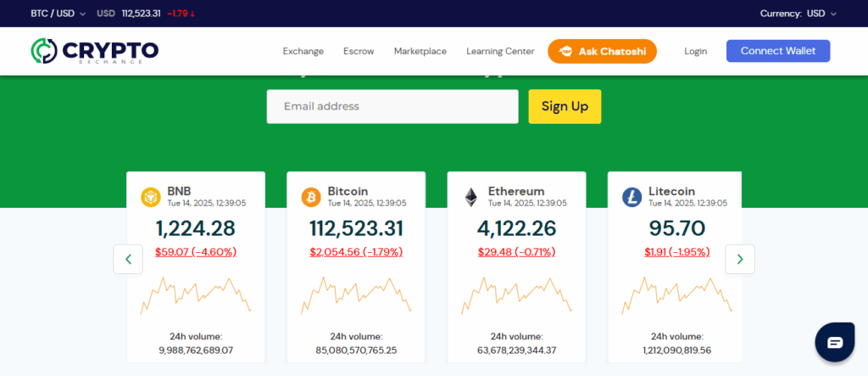
Task: Click the Bitcoin card title
Action: pos(348,191)
